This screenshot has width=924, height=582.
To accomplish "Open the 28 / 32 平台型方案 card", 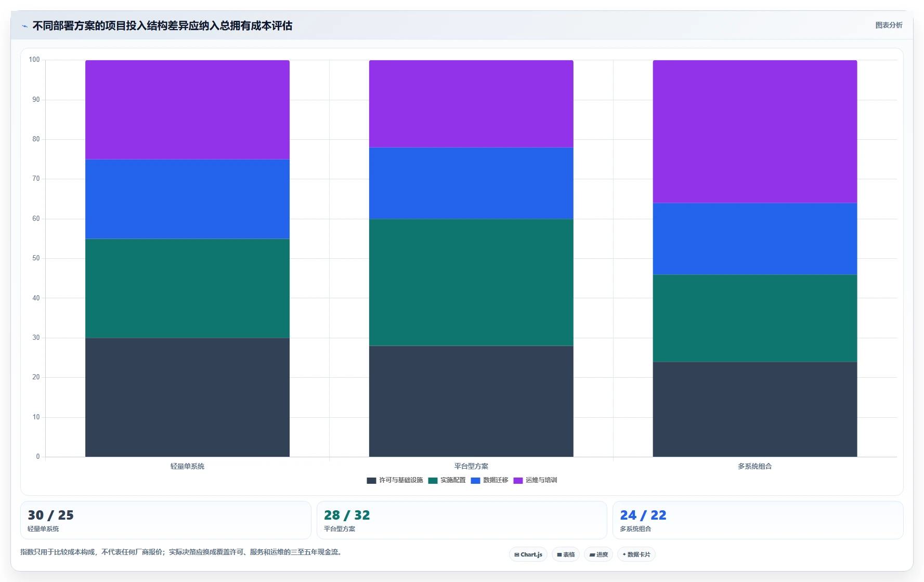I will click(462, 520).
